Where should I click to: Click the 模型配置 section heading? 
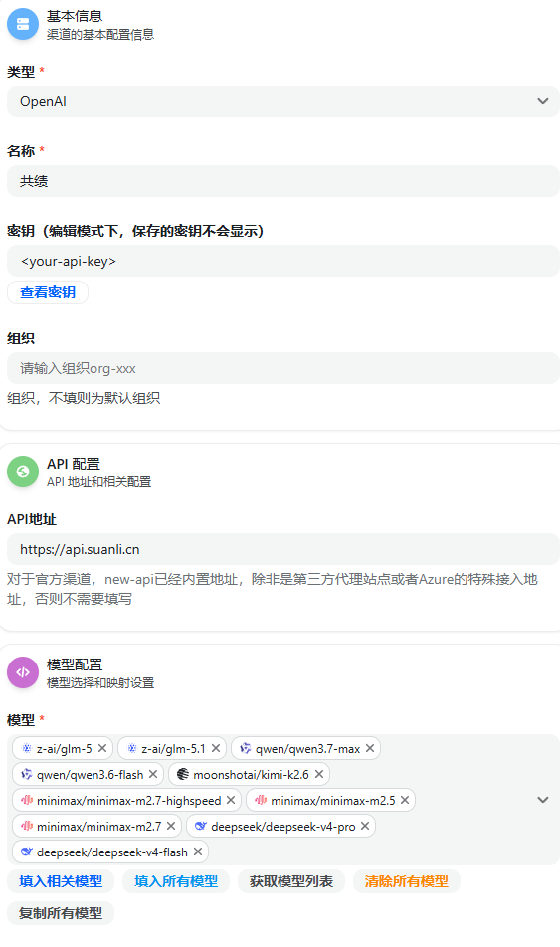[x=75, y=664]
